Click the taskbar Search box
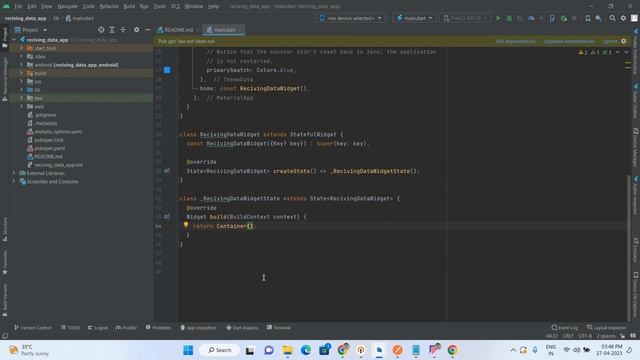Screen dimensions: 640x360 [x=220, y=350]
